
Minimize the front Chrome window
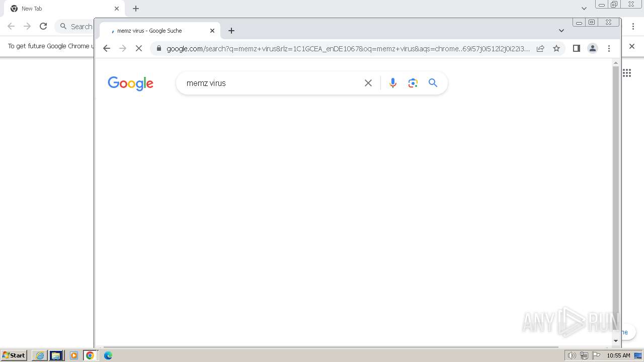[x=579, y=22]
